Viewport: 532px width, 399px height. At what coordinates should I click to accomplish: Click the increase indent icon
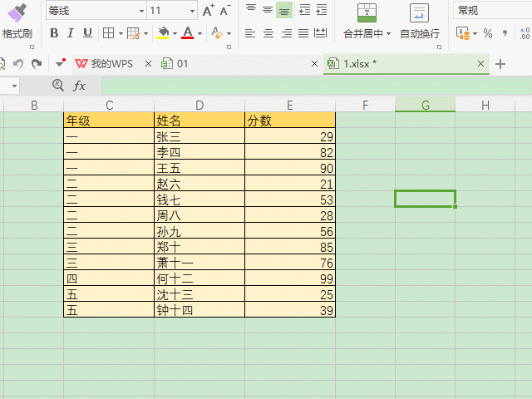coord(322,11)
